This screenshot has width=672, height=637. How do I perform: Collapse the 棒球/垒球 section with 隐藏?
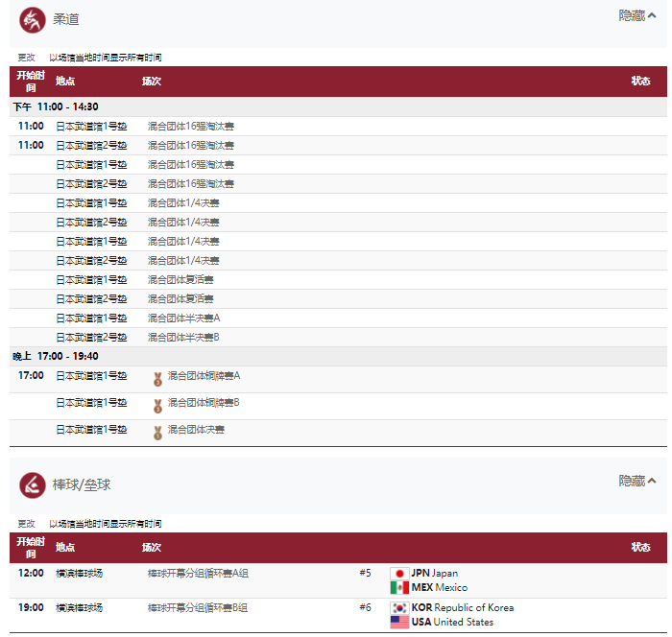(x=636, y=481)
